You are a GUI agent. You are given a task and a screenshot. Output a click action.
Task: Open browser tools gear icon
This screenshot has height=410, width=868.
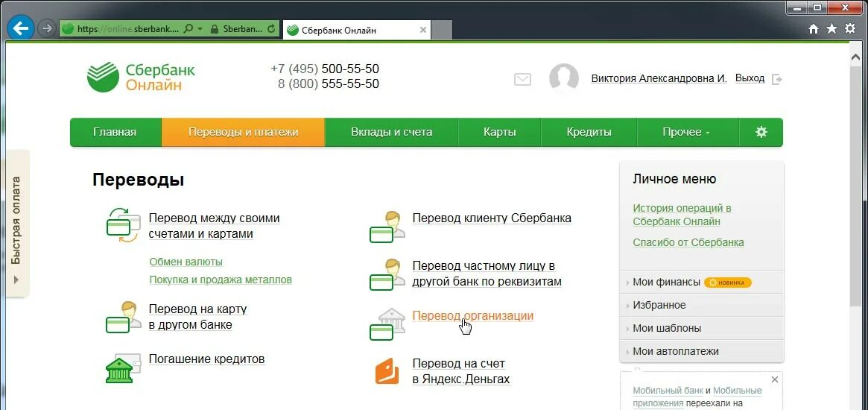849,29
